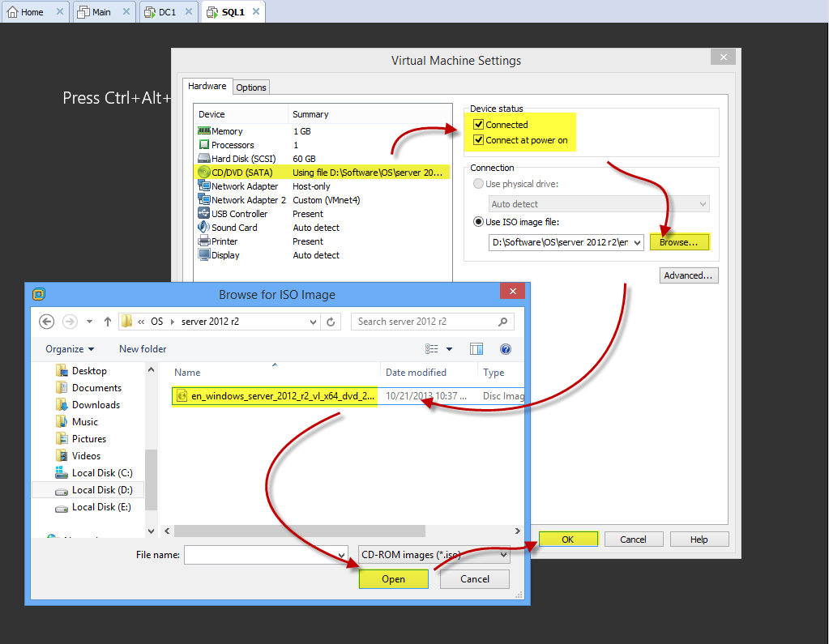Click the Back arrow in Browse dialog

[x=46, y=322]
